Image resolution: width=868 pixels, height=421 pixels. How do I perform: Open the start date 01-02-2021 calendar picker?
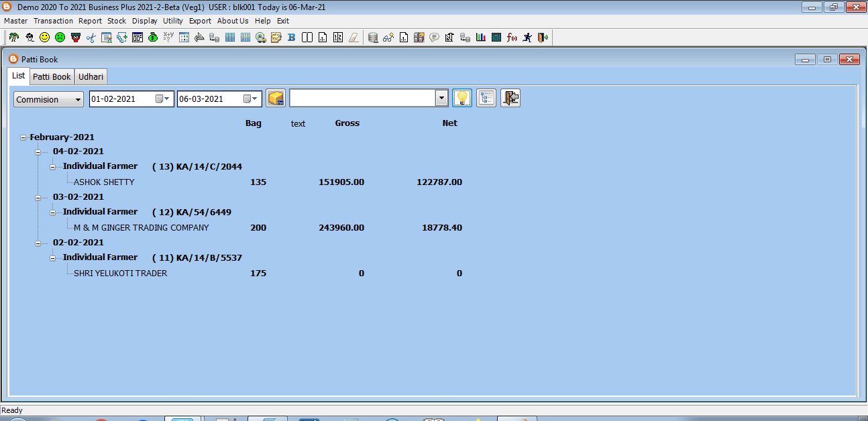click(162, 99)
